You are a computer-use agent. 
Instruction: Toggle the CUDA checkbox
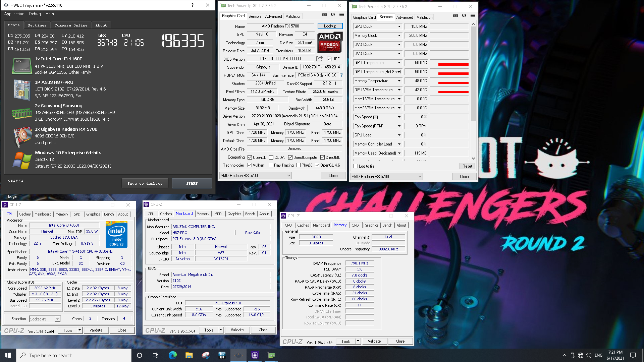pyautogui.click(x=271, y=158)
